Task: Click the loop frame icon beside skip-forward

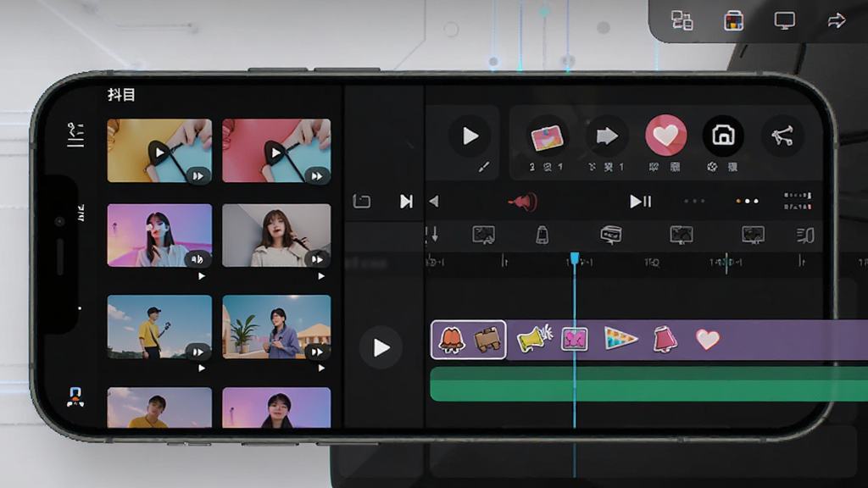Action: (x=361, y=202)
